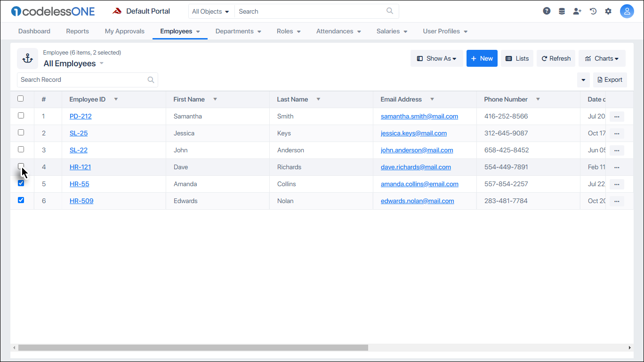Expand the All Employees view selector
The height and width of the screenshot is (362, 644).
click(102, 63)
